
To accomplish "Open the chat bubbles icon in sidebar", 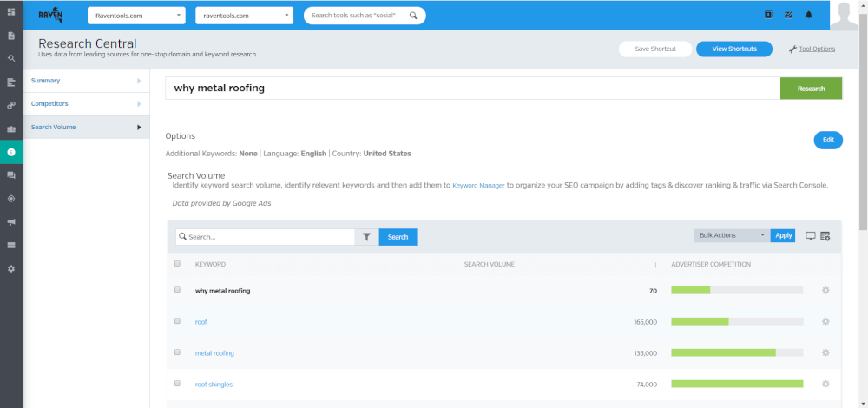I will point(11,175).
